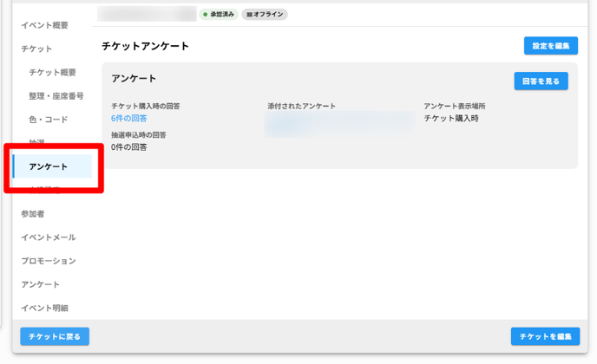Open 参加者 in the sidebar
Image resolution: width=597 pixels, height=364 pixels.
coord(33,214)
